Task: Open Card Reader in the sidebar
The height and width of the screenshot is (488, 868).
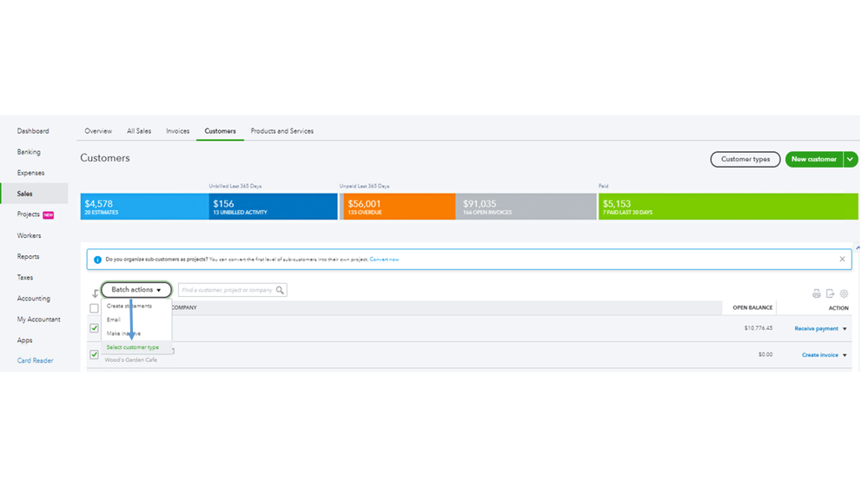Action: [35, 360]
